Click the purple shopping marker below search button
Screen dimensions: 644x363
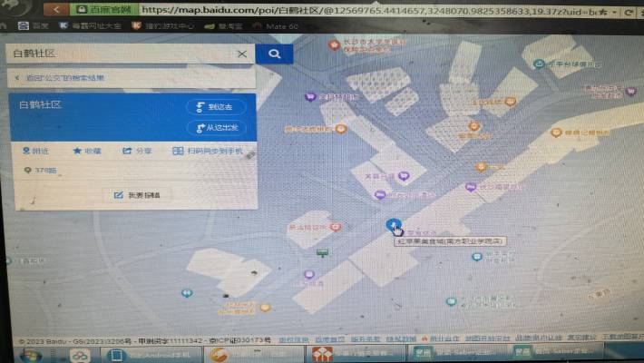tap(309, 97)
